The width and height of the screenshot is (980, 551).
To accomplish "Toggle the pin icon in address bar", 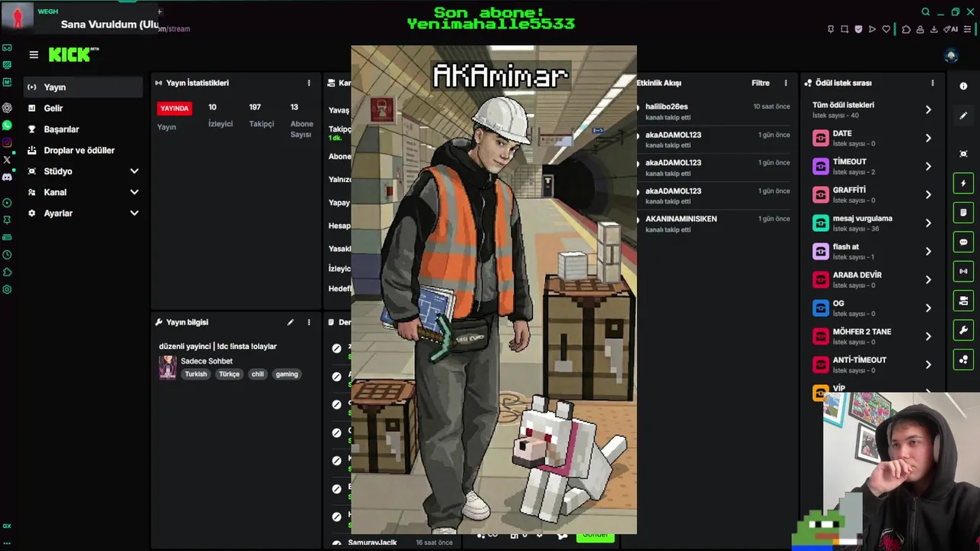I will [x=831, y=29].
